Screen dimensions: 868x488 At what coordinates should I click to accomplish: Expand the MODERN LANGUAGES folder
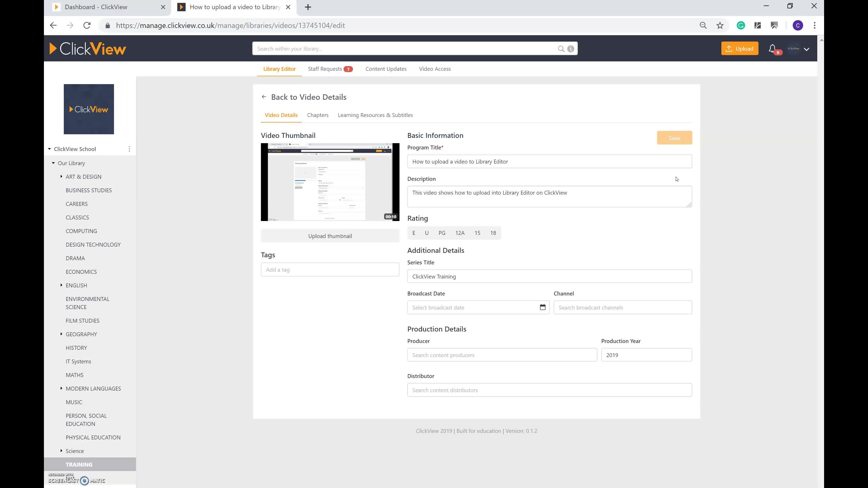tap(61, 388)
